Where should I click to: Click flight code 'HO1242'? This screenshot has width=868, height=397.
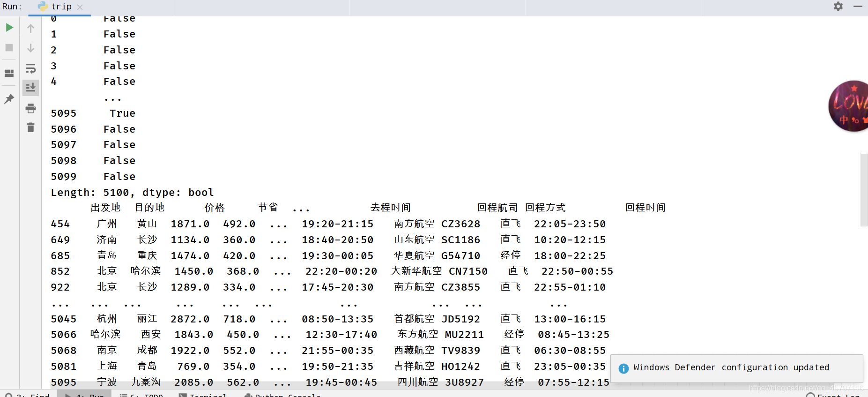click(461, 367)
